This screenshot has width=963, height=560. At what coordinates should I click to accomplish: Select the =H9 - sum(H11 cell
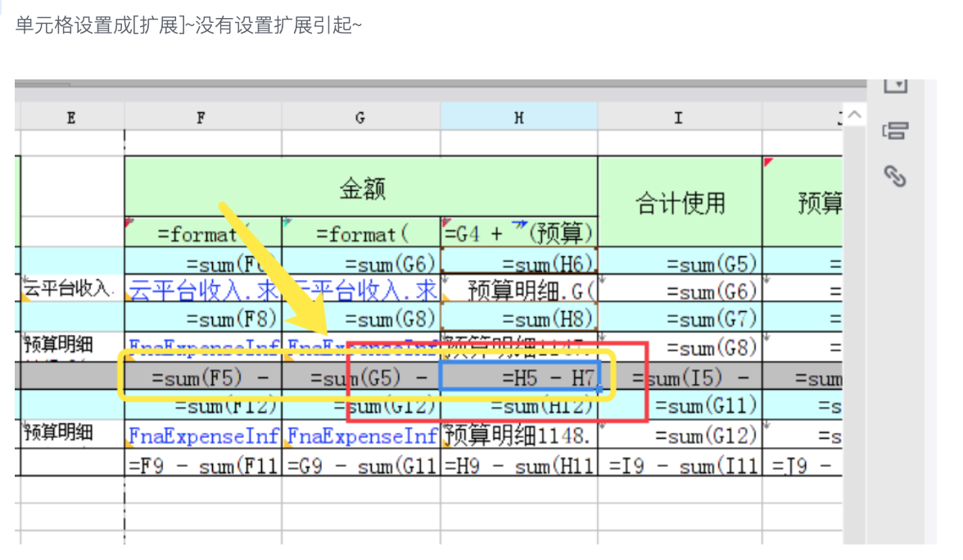coord(519,463)
